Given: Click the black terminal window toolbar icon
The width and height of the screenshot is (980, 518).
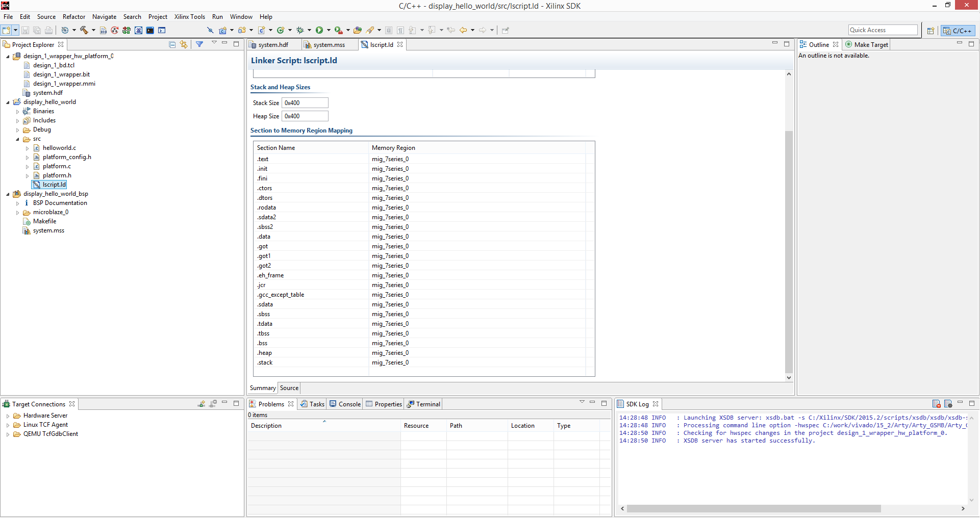Looking at the screenshot, I should click(150, 30).
